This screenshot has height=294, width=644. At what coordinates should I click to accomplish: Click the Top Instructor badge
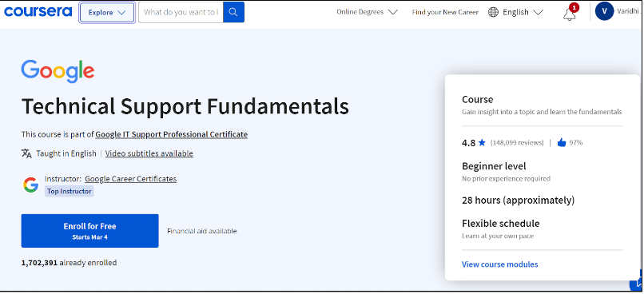69,192
